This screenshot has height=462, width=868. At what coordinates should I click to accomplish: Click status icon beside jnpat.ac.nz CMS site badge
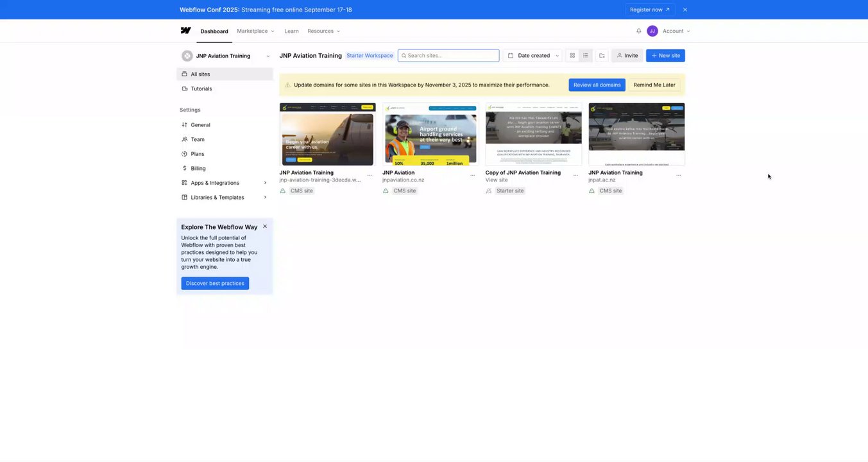click(591, 191)
